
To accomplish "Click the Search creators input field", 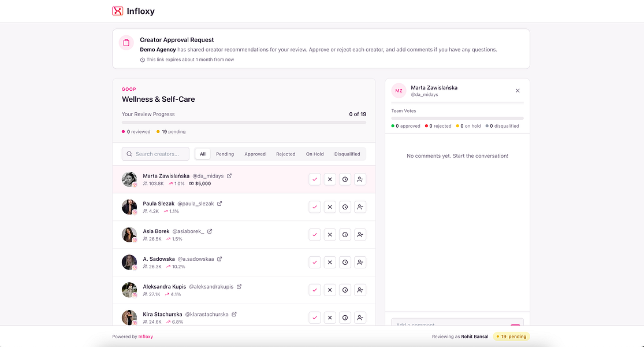I will (156, 154).
